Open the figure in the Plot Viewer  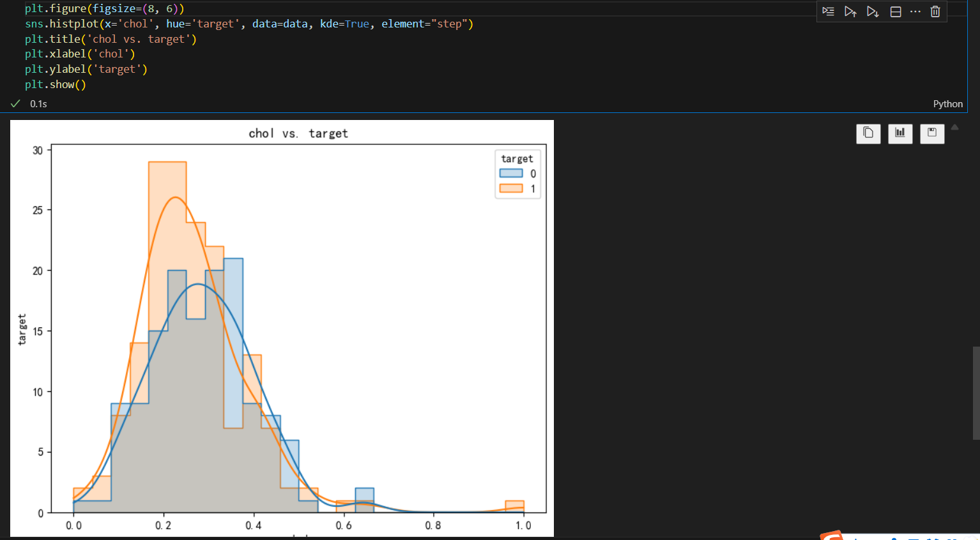[900, 133]
